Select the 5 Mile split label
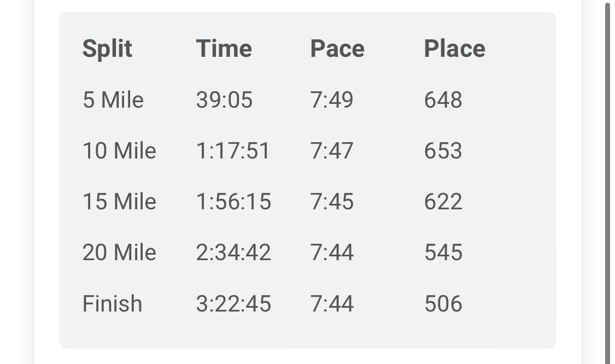Screen dimensions: 615x364 click(x=113, y=99)
